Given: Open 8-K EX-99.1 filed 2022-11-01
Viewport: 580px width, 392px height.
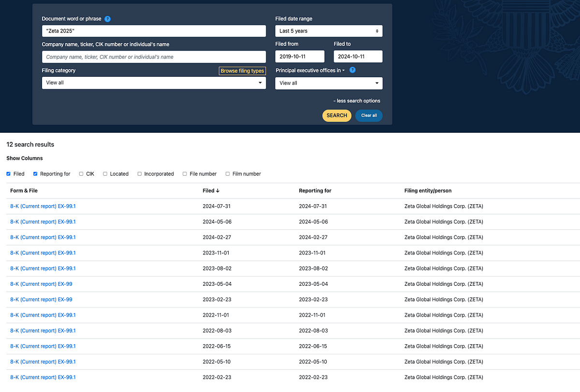Looking at the screenshot, I should (x=43, y=315).
